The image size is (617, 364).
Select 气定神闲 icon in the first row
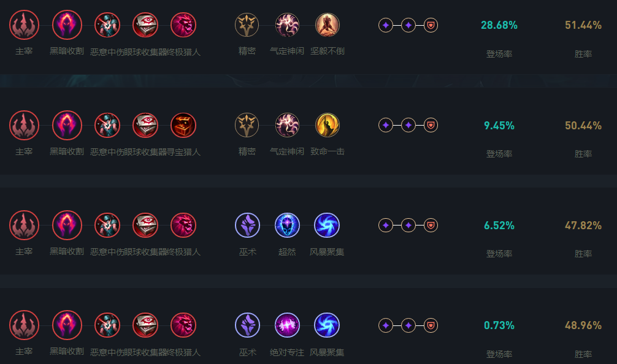[x=287, y=25]
